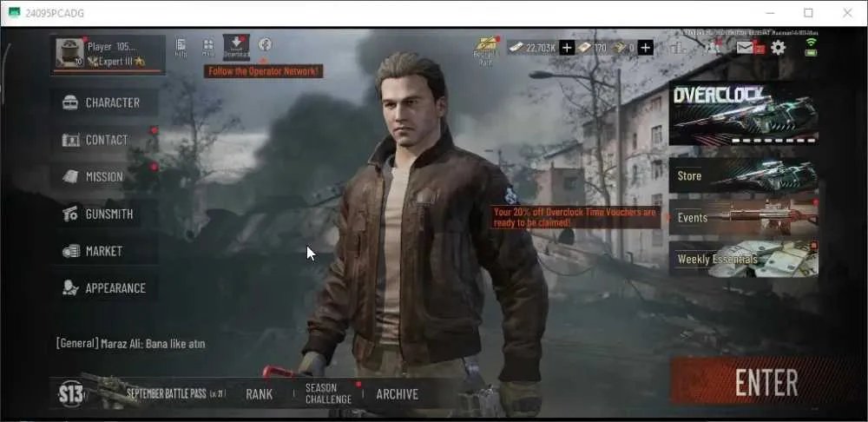868x422 pixels.
Task: Click the Player 105... name
Action: pos(112,47)
